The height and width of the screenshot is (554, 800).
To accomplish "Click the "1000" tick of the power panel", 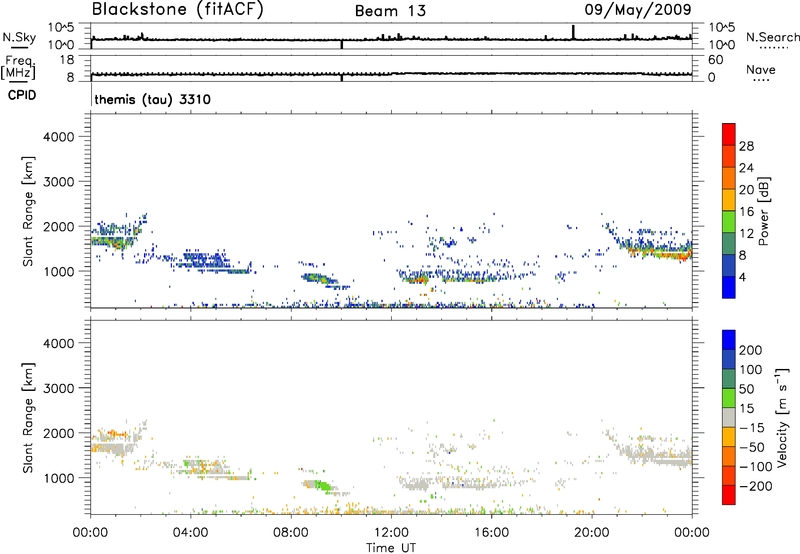I will click(59, 271).
